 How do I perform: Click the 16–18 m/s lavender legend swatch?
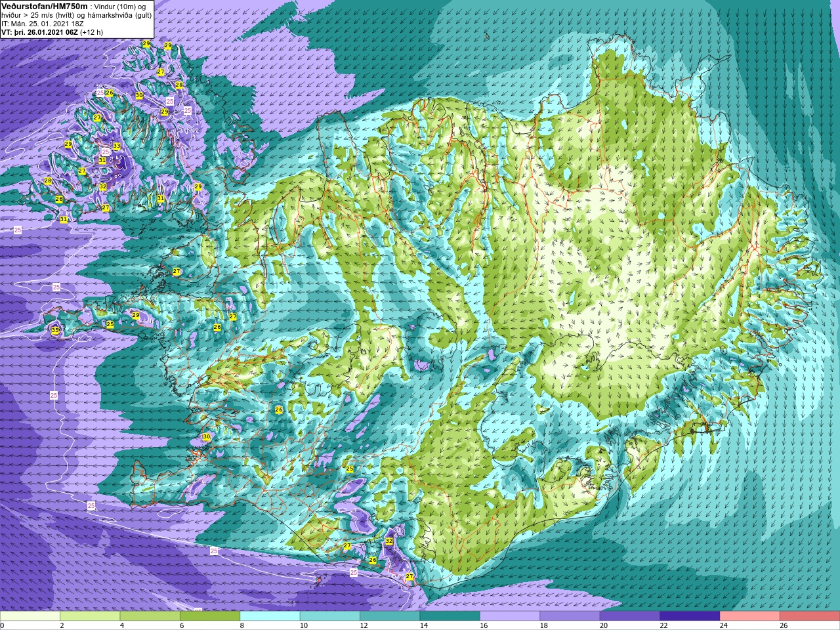pyautogui.click(x=510, y=616)
